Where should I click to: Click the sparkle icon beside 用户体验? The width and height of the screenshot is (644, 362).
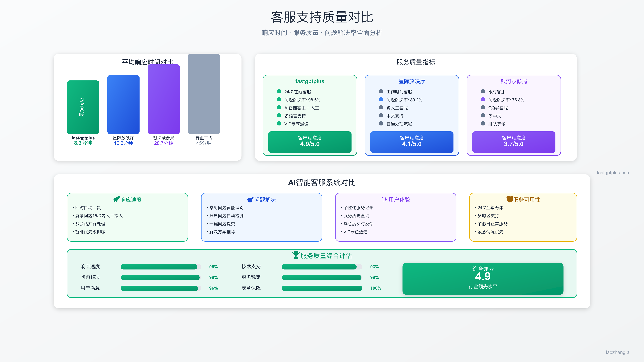tap(385, 199)
